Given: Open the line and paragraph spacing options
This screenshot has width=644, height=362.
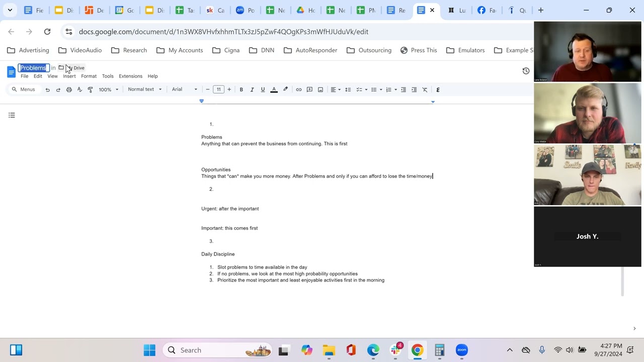Looking at the screenshot, I should tap(348, 89).
